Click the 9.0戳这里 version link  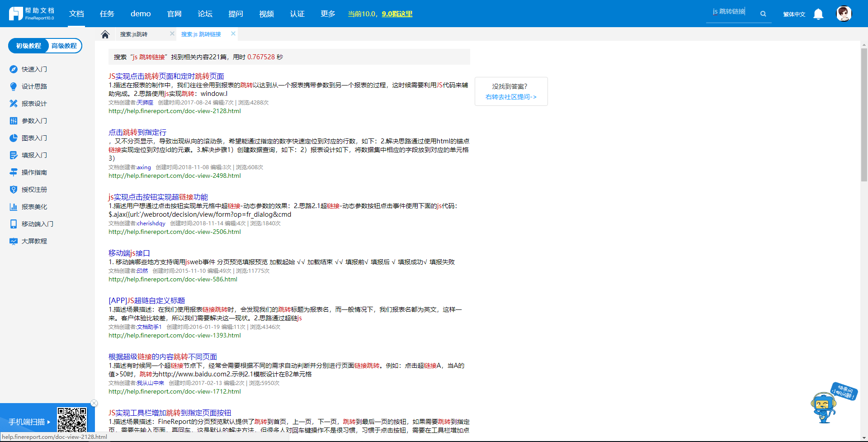tap(397, 14)
